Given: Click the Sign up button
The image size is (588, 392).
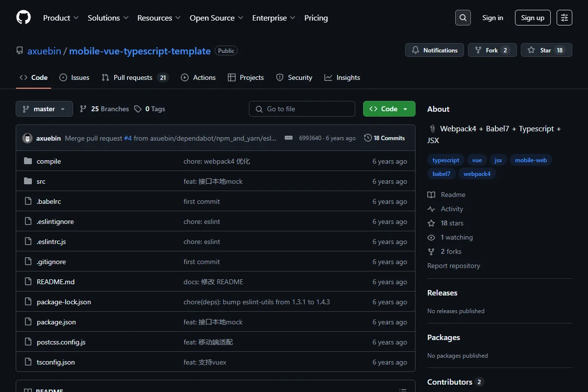Looking at the screenshot, I should (x=533, y=18).
